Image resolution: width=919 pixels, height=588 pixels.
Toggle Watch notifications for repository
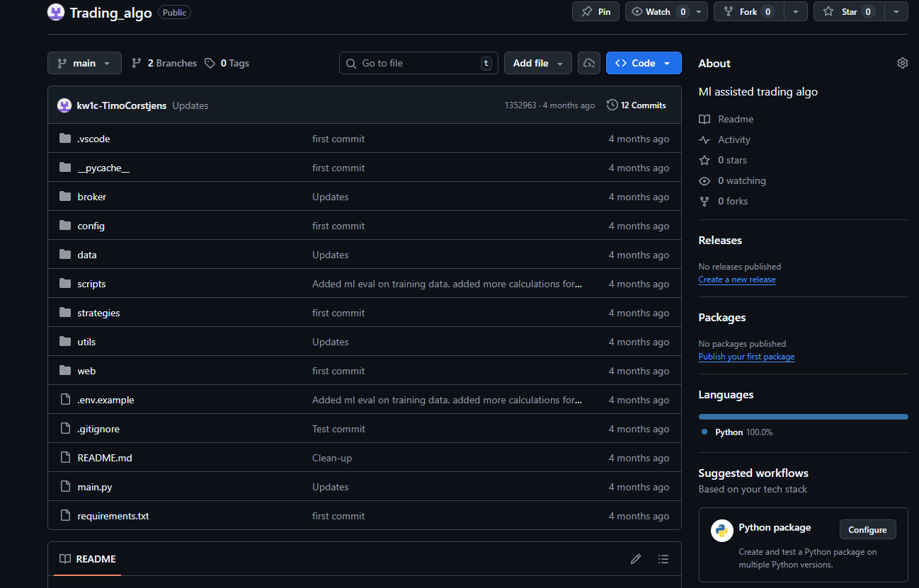tap(658, 12)
